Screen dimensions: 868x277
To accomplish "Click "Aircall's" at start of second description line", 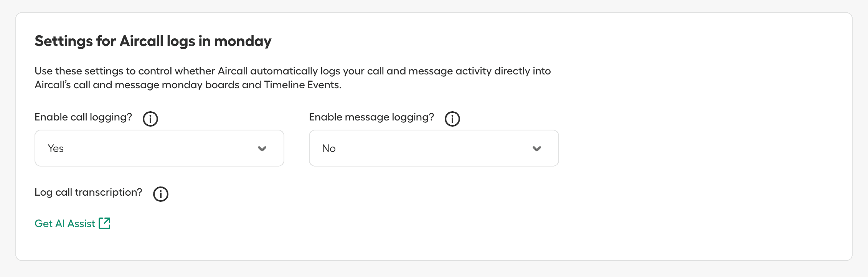I will [53, 85].
